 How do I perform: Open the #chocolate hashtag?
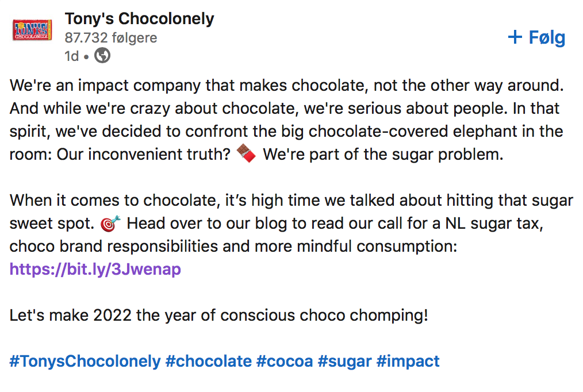[x=209, y=361]
